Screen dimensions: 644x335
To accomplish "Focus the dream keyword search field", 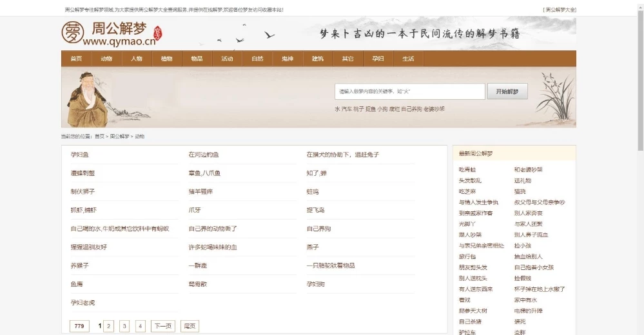I will tap(409, 91).
